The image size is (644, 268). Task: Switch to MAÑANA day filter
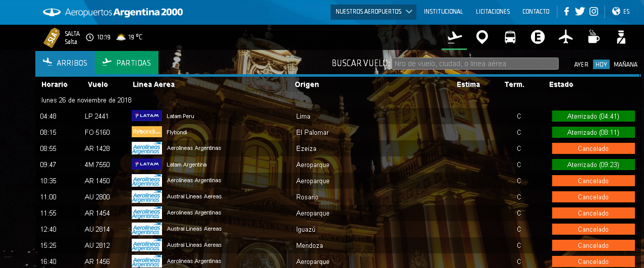pyautogui.click(x=625, y=65)
